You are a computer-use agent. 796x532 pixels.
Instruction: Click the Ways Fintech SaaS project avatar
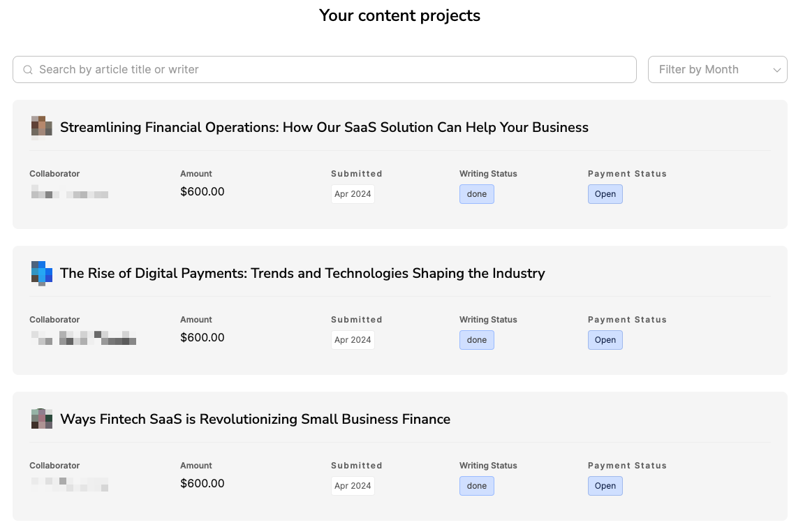pos(42,419)
